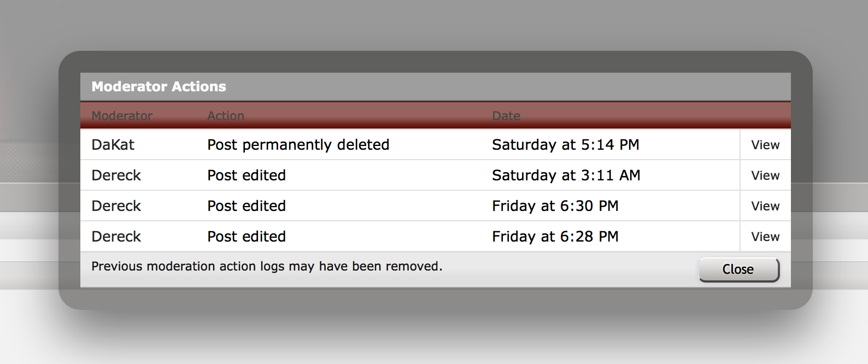The width and height of the screenshot is (868, 364).
Task: Click the Moderator column header
Action: tap(122, 116)
